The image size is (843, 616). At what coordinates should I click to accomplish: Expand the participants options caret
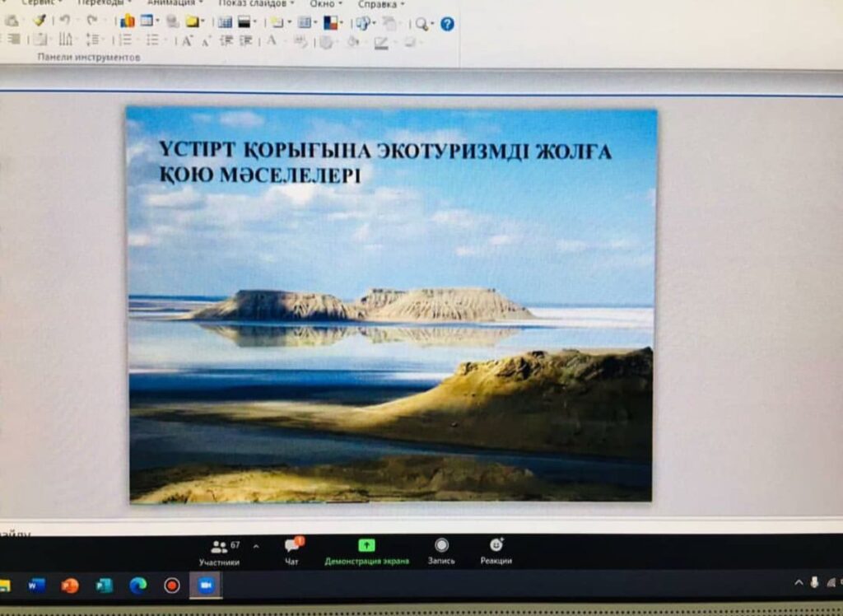click(x=255, y=546)
